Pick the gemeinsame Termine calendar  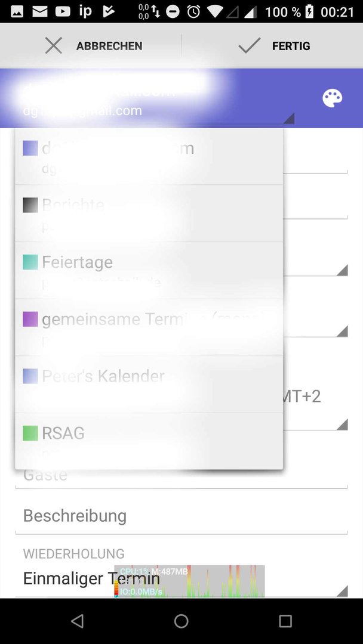point(149,327)
